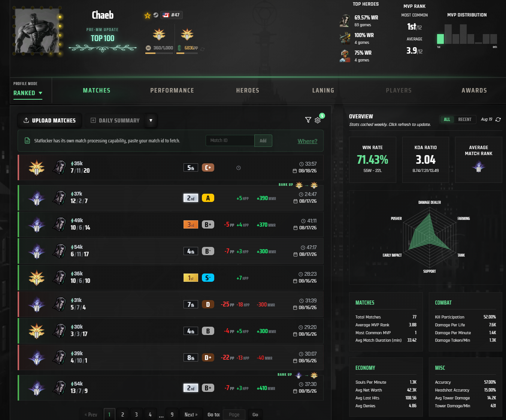This screenshot has width=506, height=420.
Task: Go to the Next page of matches
Action: click(x=191, y=414)
